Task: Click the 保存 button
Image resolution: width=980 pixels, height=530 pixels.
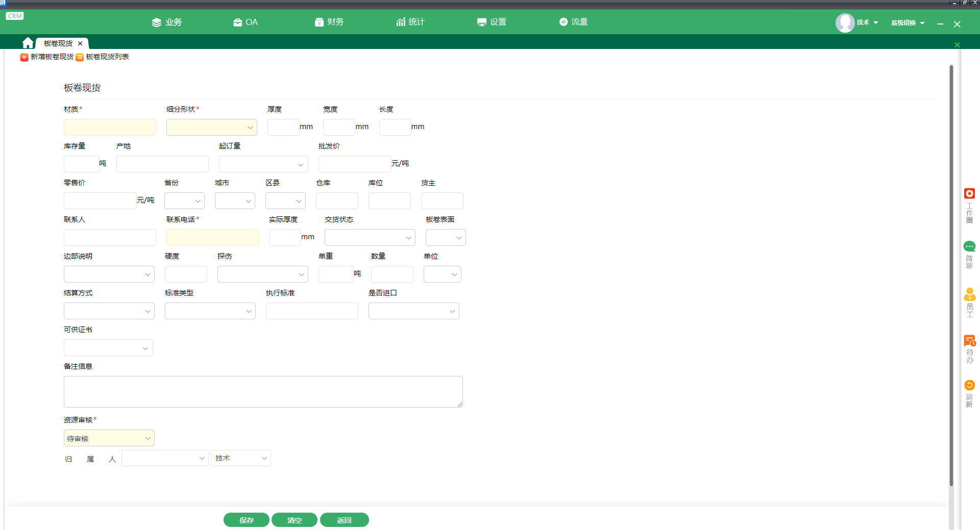Action: [x=246, y=520]
